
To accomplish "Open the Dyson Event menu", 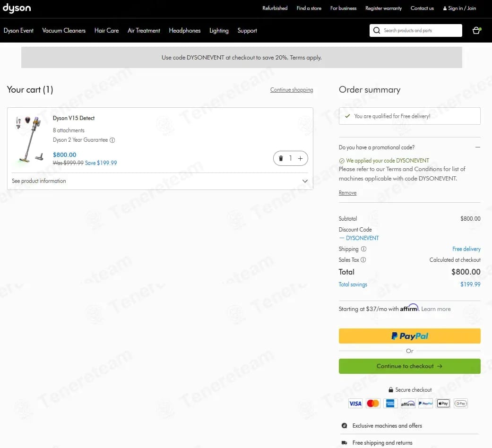I will 18,30.
